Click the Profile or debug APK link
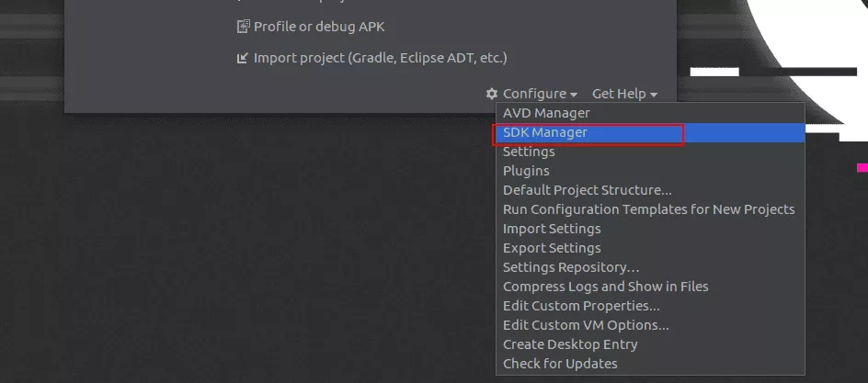Screen dimensions: 868x383 coord(319,27)
